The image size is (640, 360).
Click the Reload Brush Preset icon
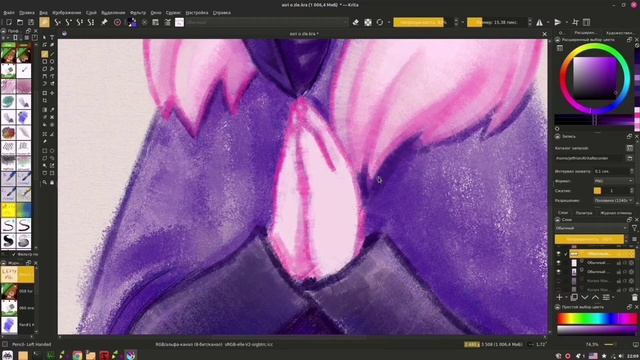pos(380,22)
